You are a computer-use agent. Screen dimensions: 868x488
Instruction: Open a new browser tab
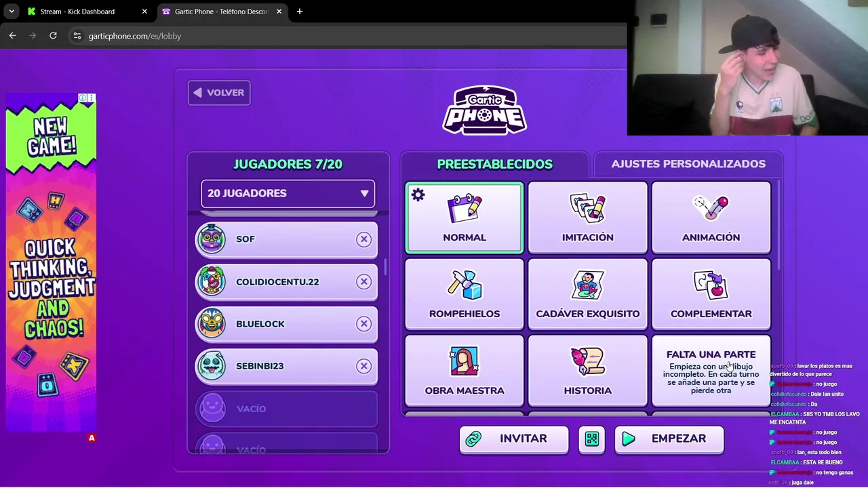tap(300, 12)
